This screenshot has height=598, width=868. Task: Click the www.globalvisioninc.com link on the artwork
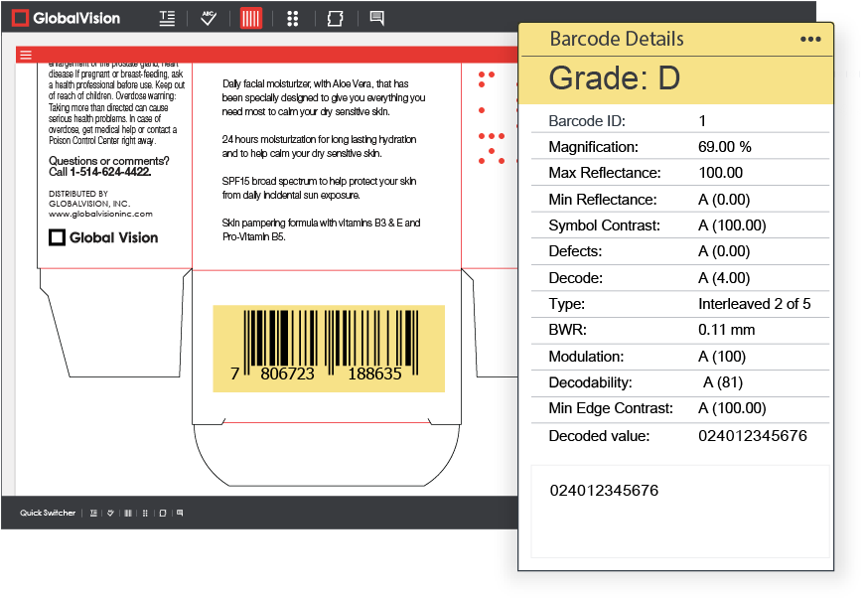pyautogui.click(x=100, y=214)
